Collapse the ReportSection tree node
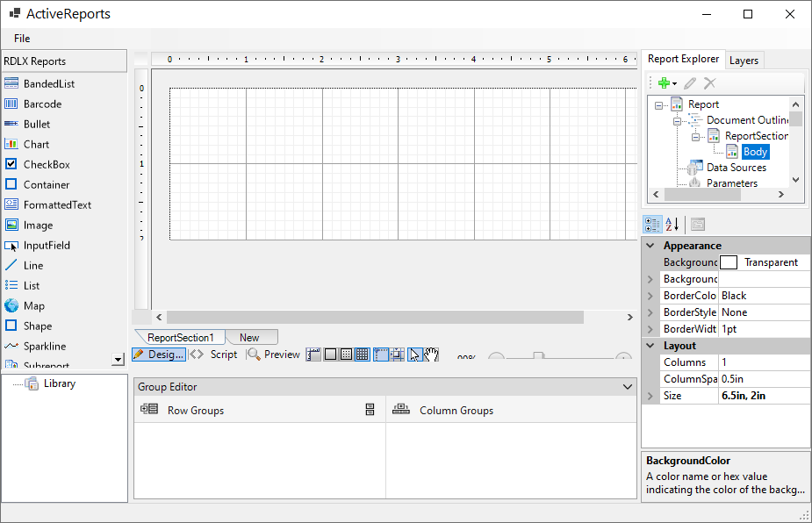The width and height of the screenshot is (812, 523). point(695,137)
